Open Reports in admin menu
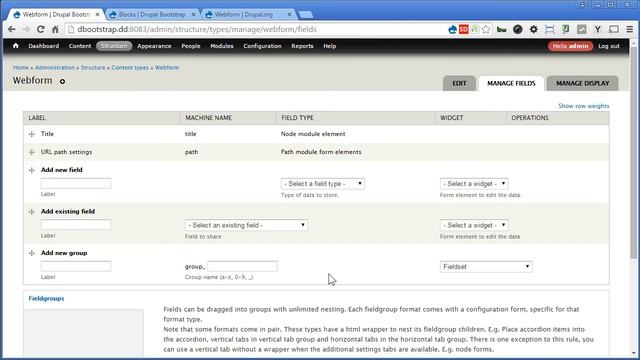Viewport: 640px width, 360px height. coord(302,46)
